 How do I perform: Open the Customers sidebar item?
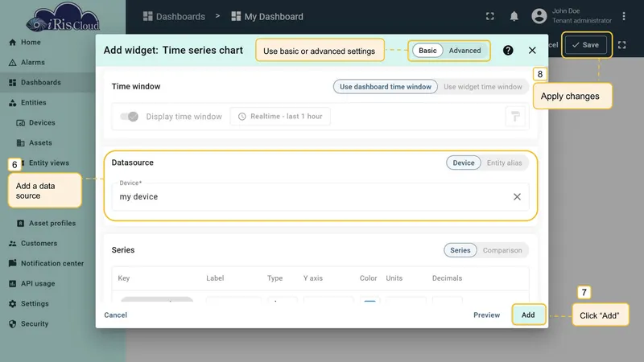33,244
